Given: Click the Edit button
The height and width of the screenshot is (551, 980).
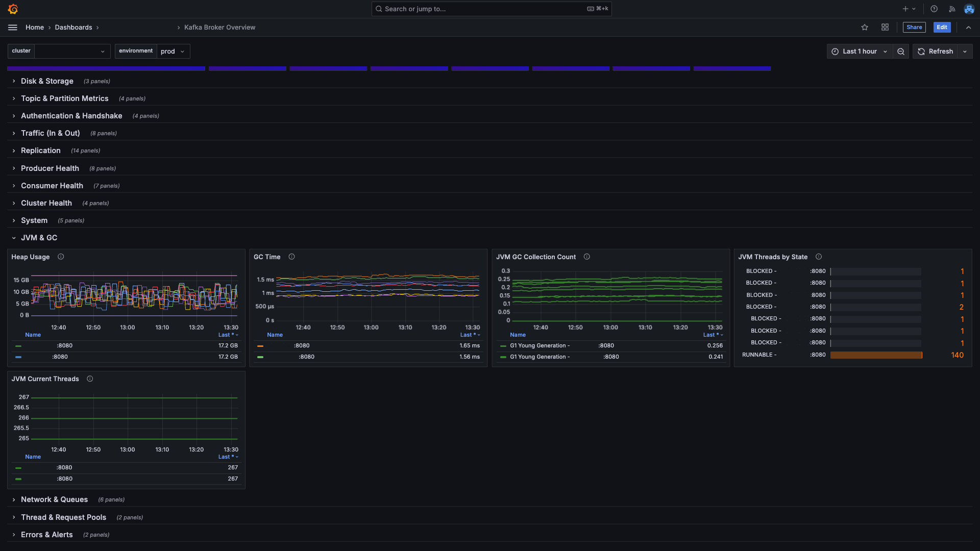Looking at the screenshot, I should pyautogui.click(x=942, y=28).
